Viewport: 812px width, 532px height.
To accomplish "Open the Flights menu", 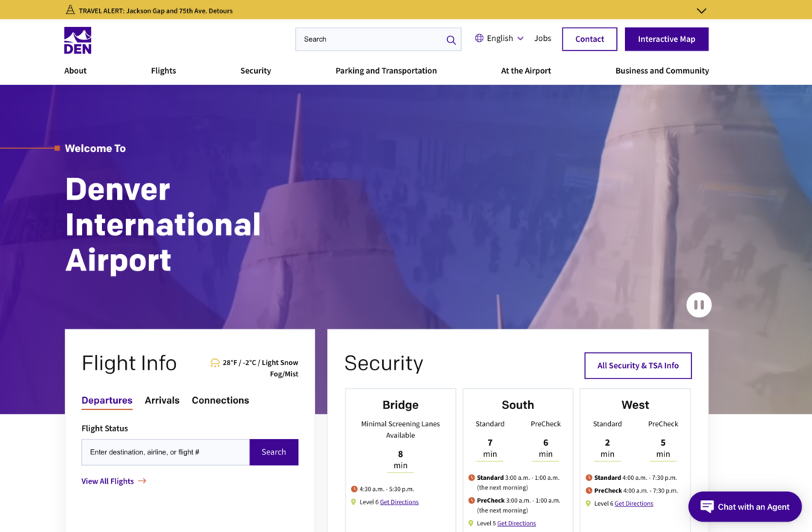I will pos(163,70).
